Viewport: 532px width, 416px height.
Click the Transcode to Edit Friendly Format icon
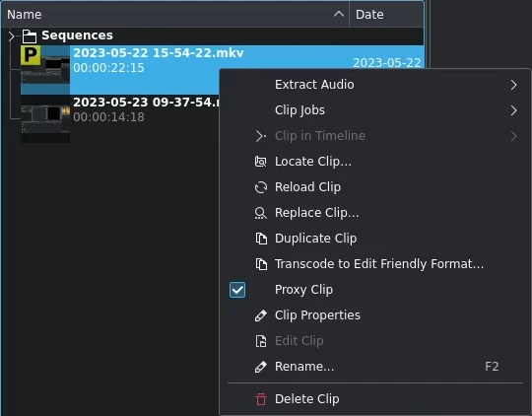[x=260, y=264]
